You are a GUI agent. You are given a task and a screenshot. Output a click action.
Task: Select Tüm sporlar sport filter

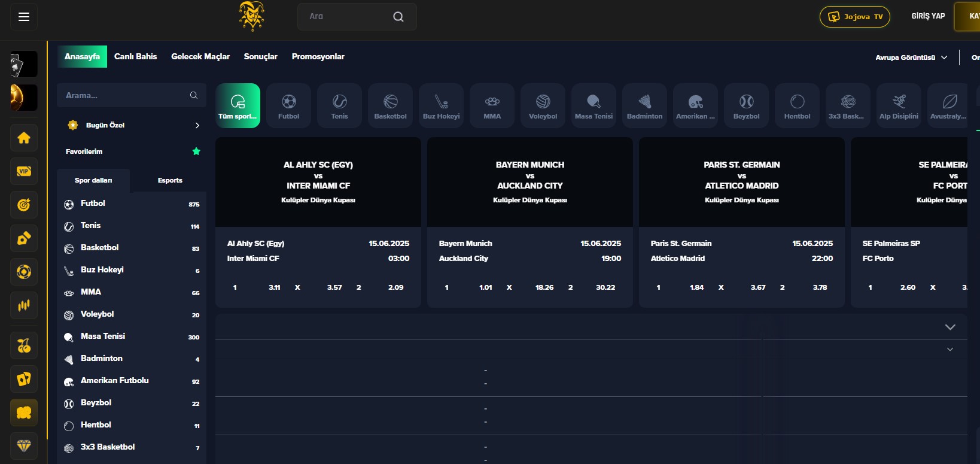pos(238,106)
